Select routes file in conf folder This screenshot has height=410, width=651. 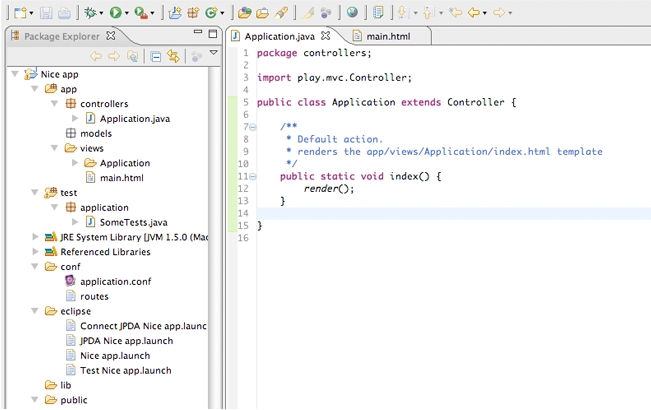(94, 296)
